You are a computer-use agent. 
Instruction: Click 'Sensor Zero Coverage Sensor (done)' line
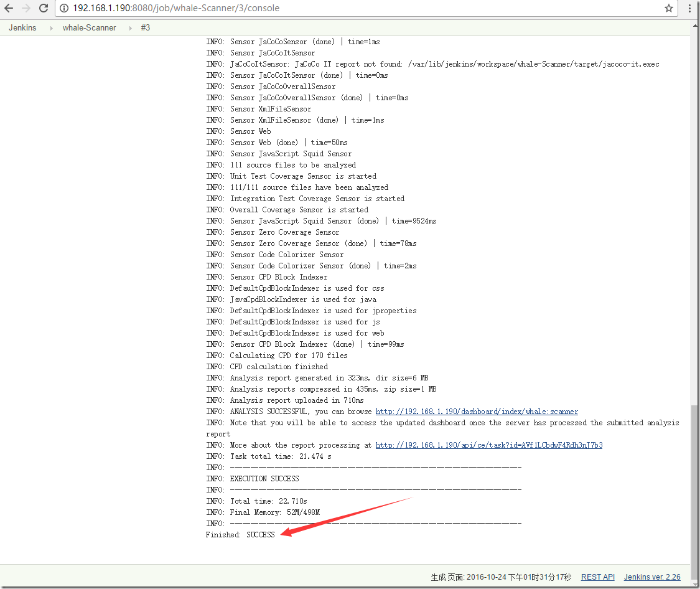(x=311, y=243)
